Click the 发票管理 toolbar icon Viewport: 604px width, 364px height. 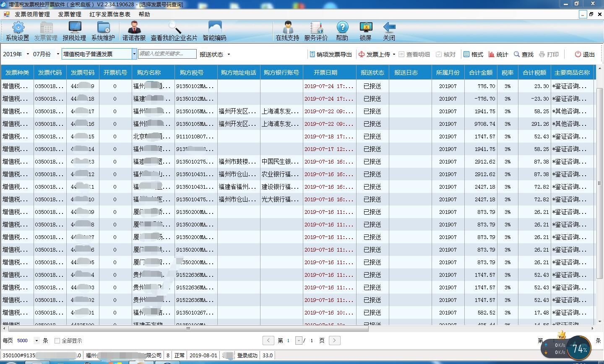[x=46, y=31]
